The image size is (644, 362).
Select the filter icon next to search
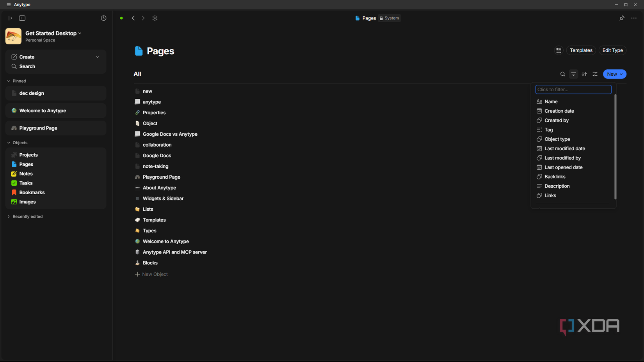(573, 74)
